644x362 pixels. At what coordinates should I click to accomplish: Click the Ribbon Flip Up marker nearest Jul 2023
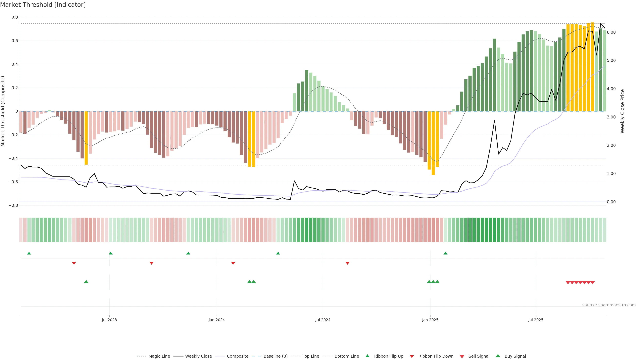[111, 253]
